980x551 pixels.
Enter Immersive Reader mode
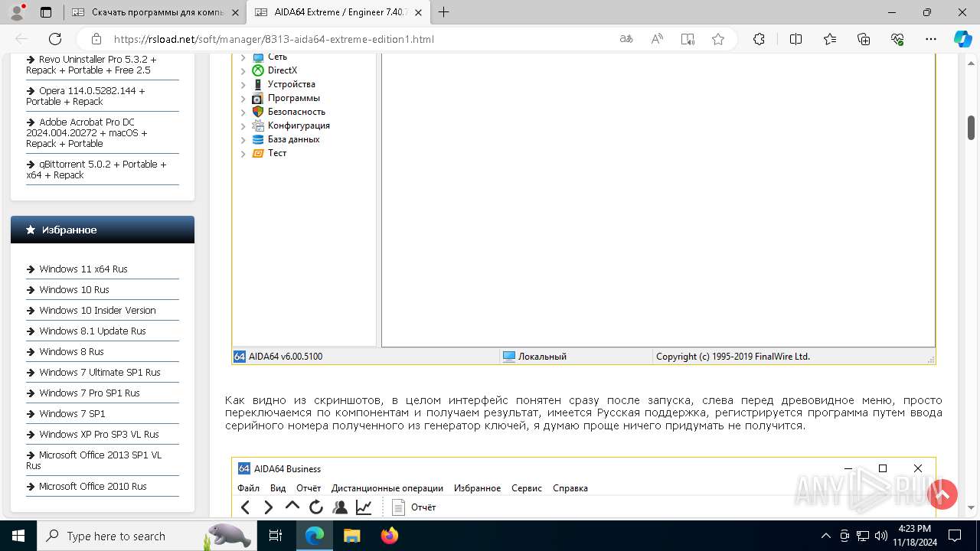click(688, 39)
